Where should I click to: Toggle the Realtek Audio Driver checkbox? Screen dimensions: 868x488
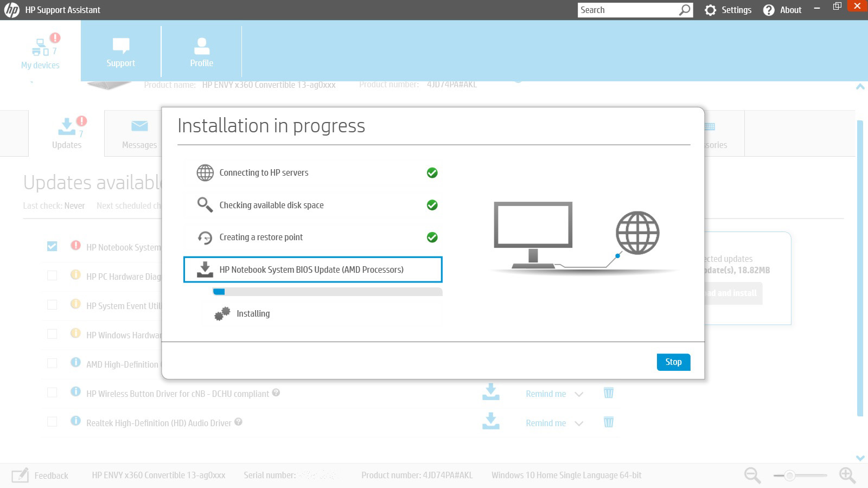coord(52,422)
